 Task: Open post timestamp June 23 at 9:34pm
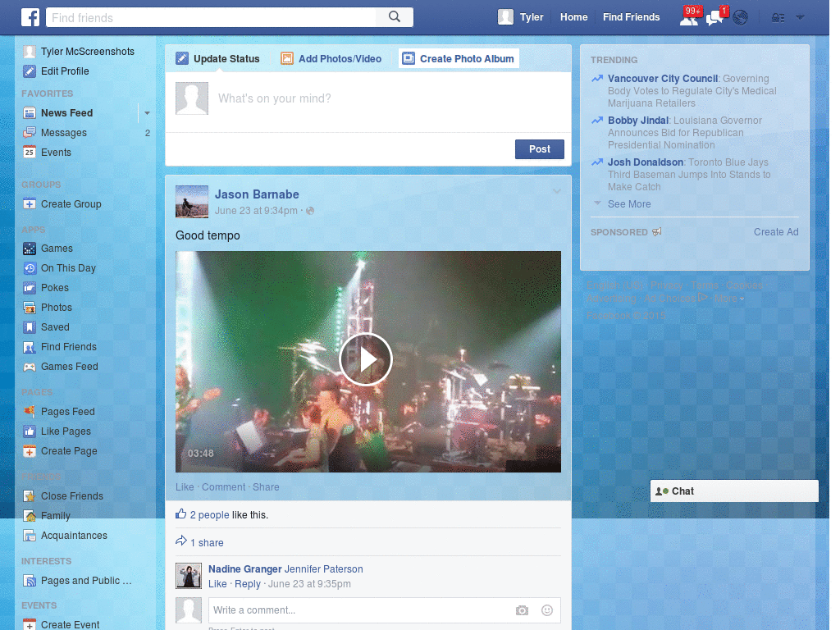tap(256, 211)
